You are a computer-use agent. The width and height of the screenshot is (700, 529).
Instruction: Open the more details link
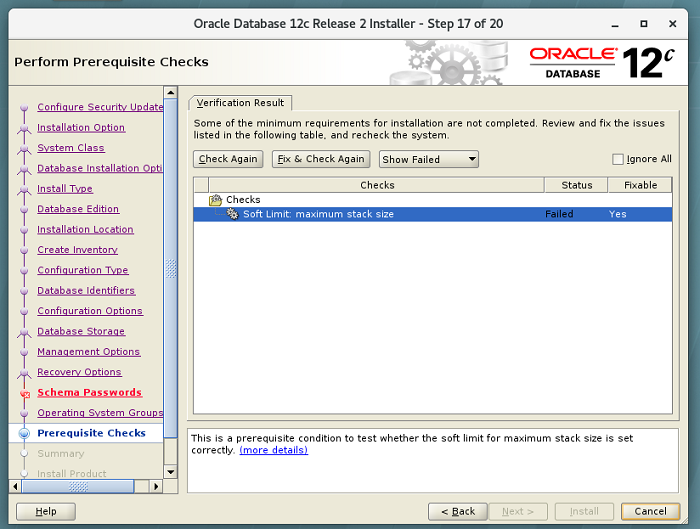[x=273, y=450]
